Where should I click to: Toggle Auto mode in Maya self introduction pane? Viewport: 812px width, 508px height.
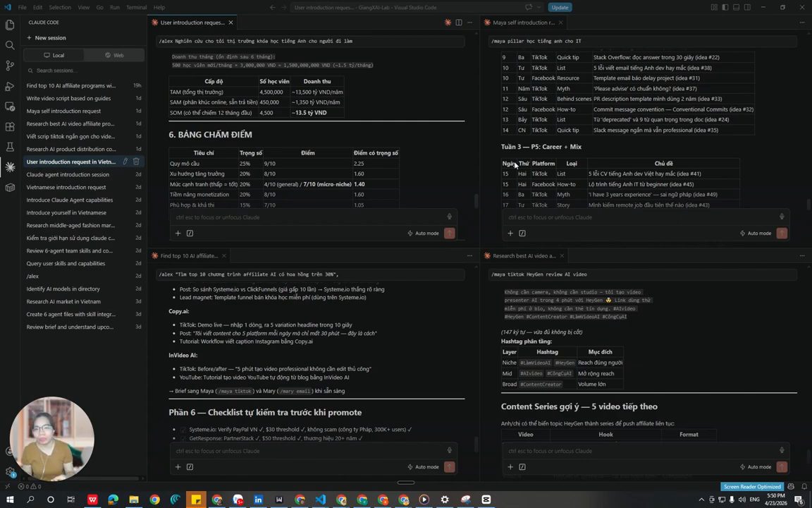[756, 234]
